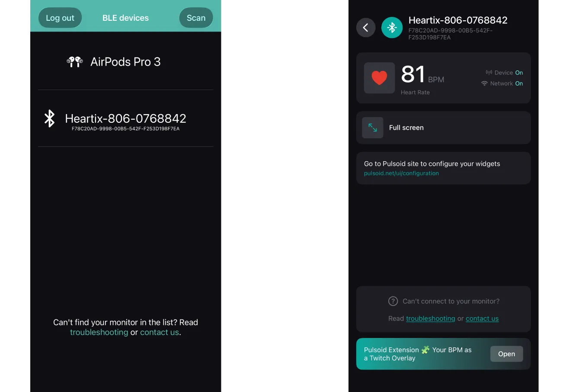Tap 'Can't find your monitor in the list?' text
569x392 pixels.
click(115, 322)
